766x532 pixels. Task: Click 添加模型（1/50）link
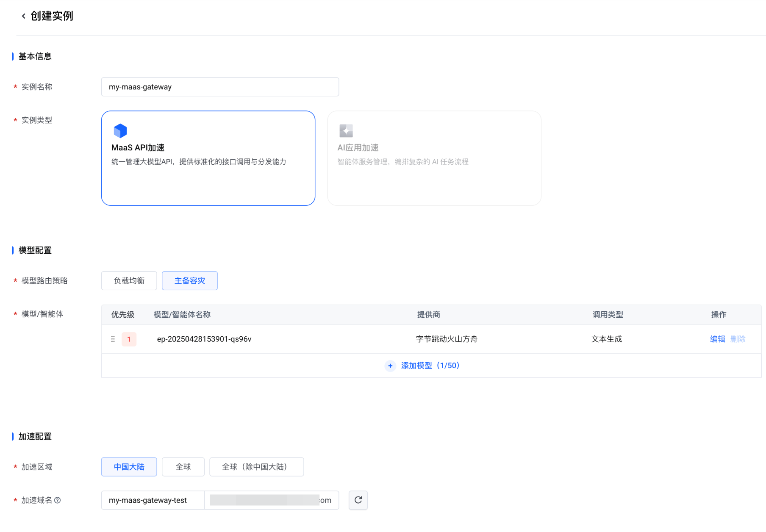430,366
